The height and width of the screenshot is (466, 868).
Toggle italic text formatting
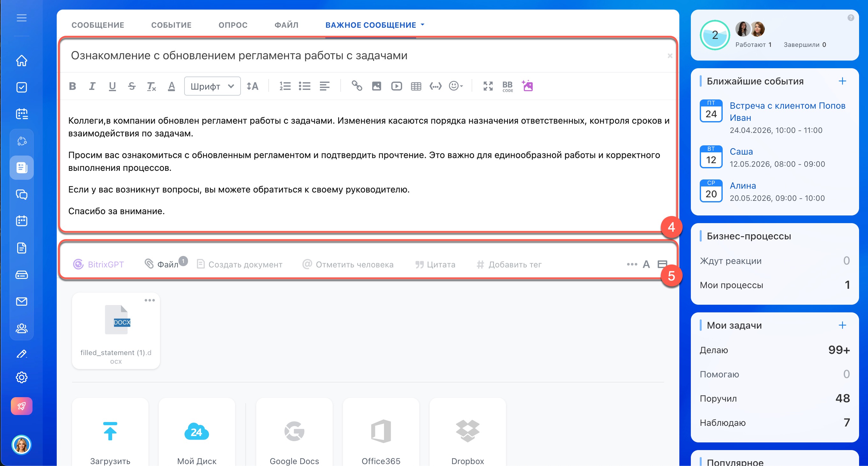(x=92, y=86)
